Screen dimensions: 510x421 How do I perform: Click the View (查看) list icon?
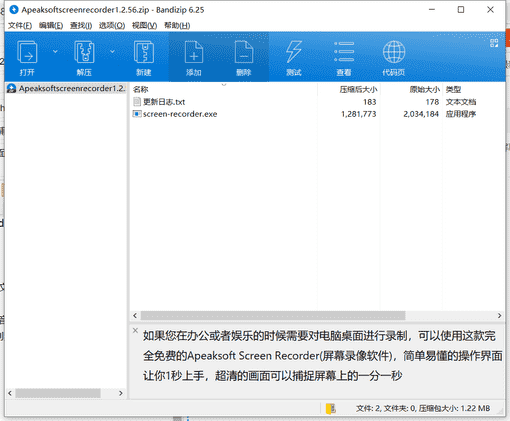344,52
